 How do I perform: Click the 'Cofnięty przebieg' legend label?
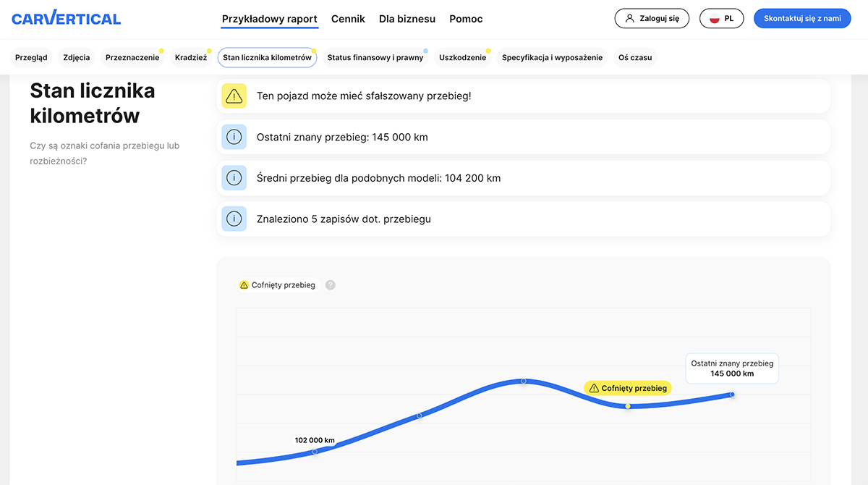[284, 285]
